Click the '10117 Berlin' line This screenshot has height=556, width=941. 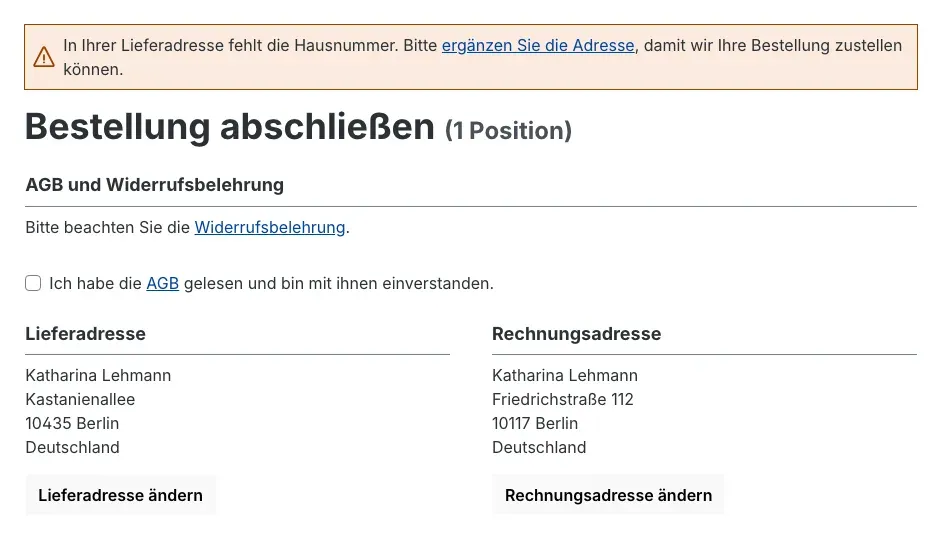(535, 423)
